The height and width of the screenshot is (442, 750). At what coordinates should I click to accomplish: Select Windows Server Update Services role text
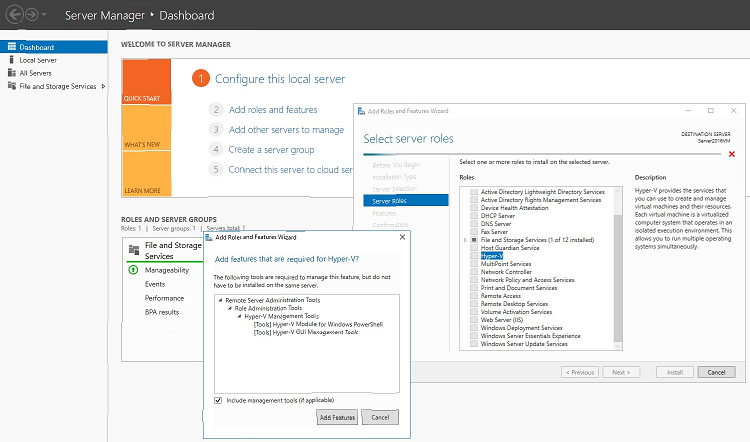[524, 344]
